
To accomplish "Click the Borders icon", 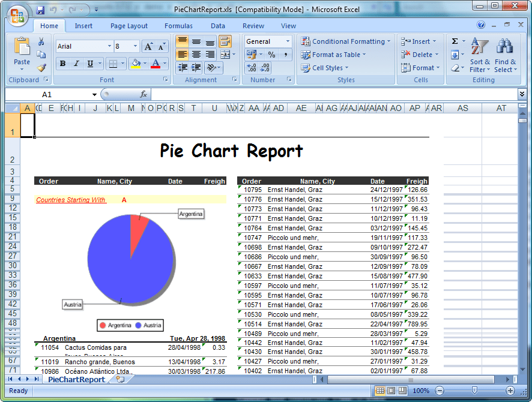I will click(113, 64).
